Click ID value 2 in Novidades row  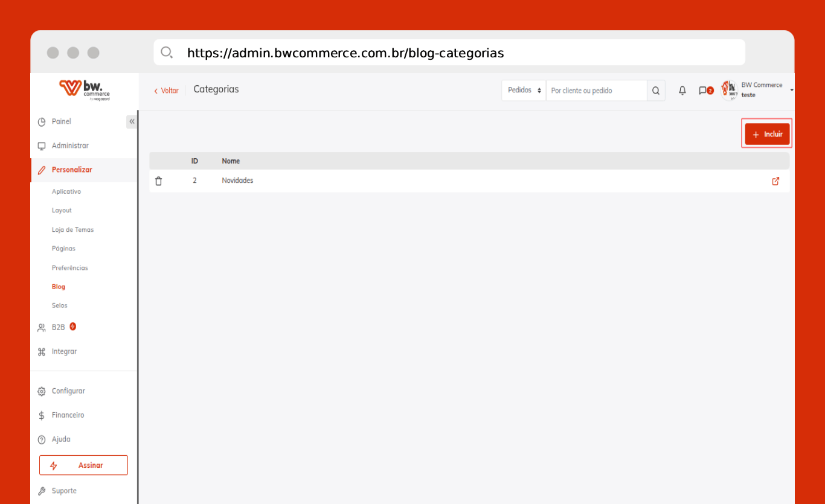coord(194,180)
